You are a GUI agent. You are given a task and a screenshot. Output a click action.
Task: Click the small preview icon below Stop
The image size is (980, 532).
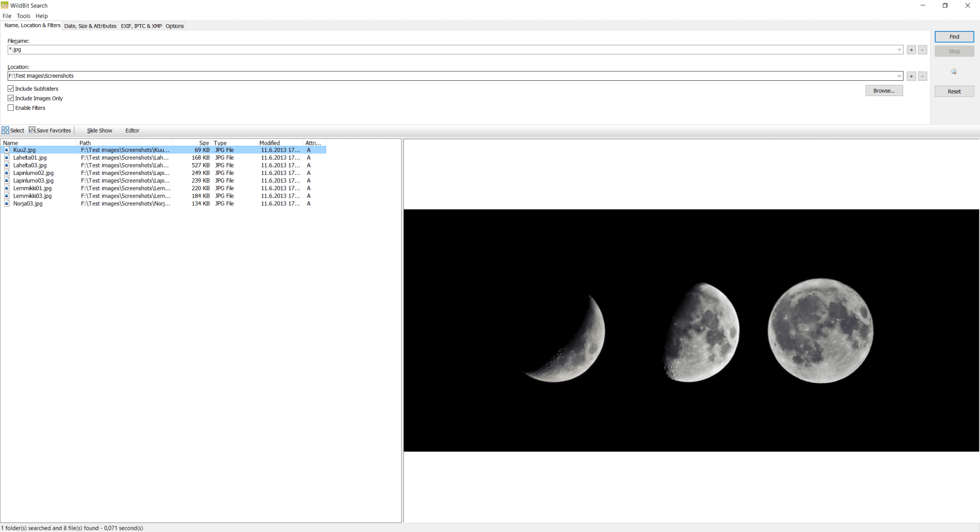click(x=954, y=71)
